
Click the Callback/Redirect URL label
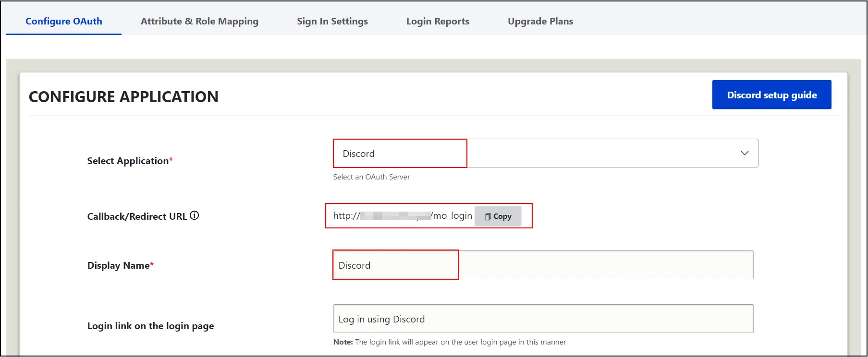pyautogui.click(x=137, y=216)
